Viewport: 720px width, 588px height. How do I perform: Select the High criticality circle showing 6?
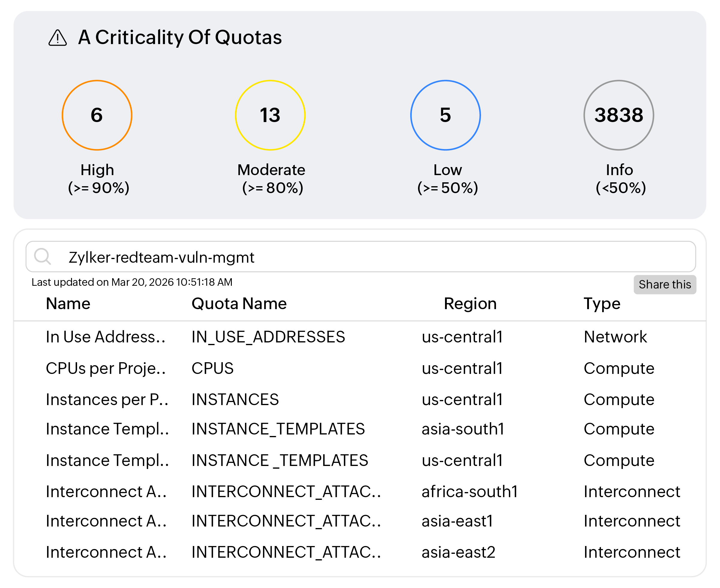click(x=97, y=115)
